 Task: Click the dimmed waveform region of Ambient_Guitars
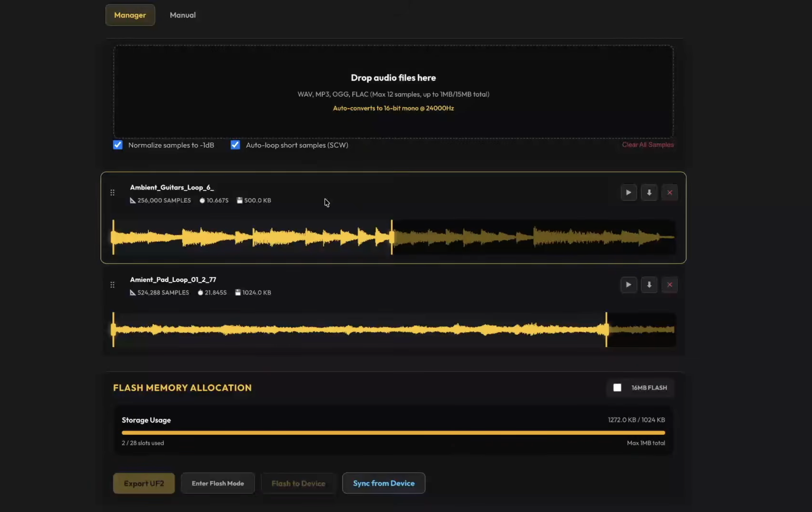pos(534,237)
